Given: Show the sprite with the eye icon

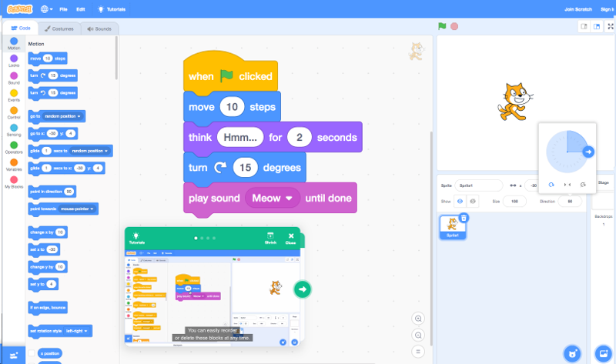Looking at the screenshot, I should (460, 202).
